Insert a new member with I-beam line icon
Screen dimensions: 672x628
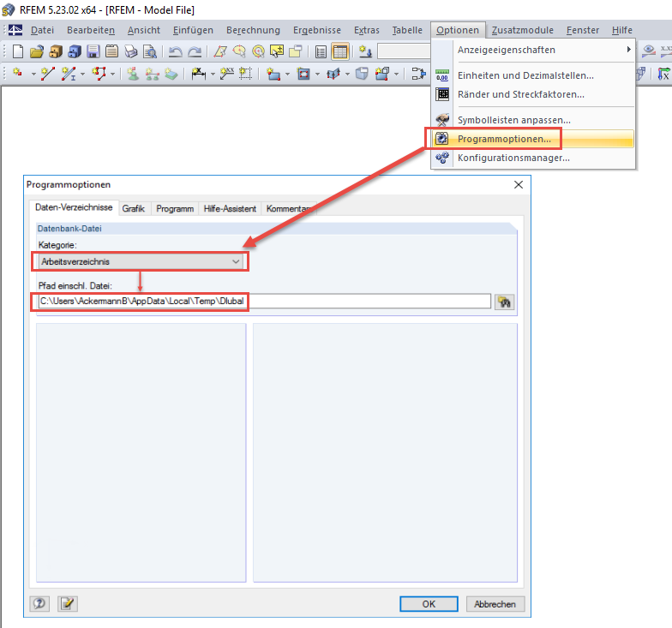[x=69, y=74]
